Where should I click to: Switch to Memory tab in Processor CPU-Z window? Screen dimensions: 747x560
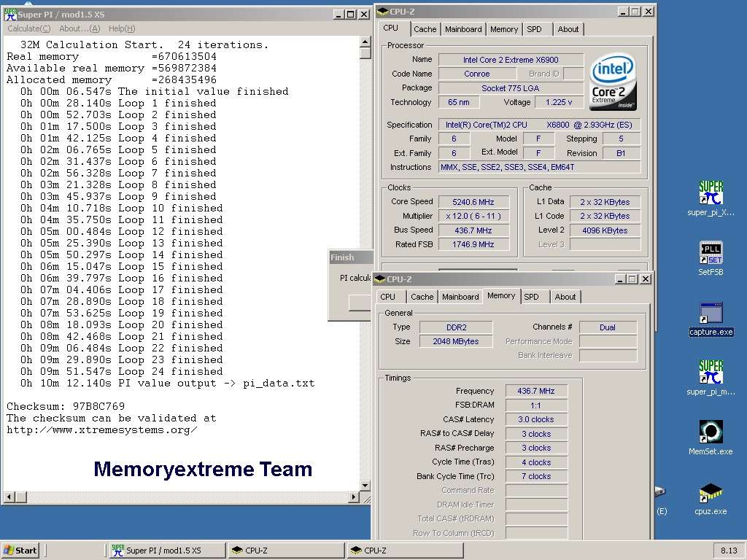(x=504, y=29)
